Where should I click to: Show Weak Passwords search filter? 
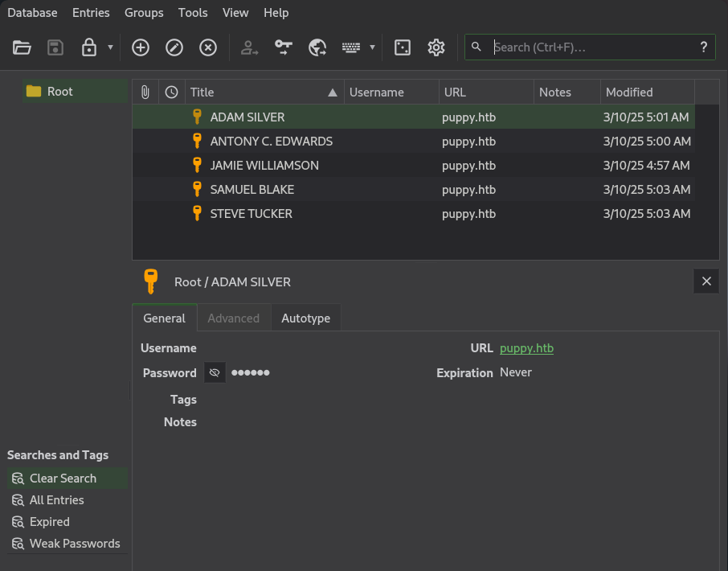point(74,544)
